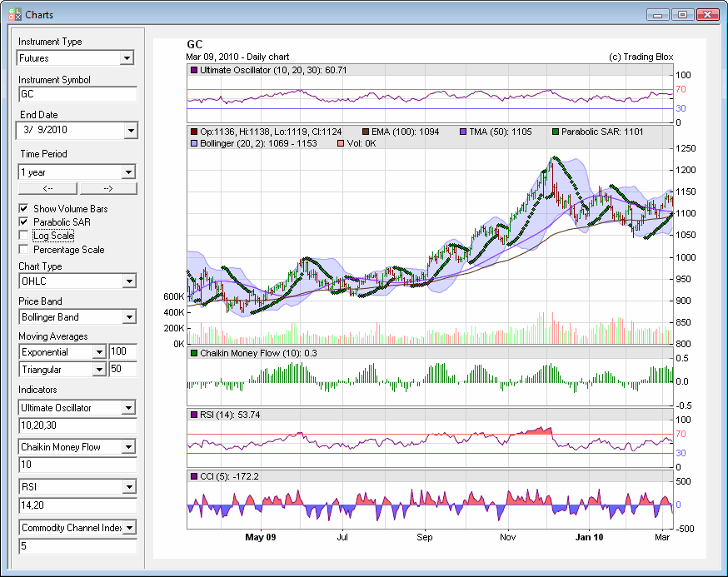Screen dimensions: 728x577
Task: Click the Charts window app icon
Action: (14, 14)
